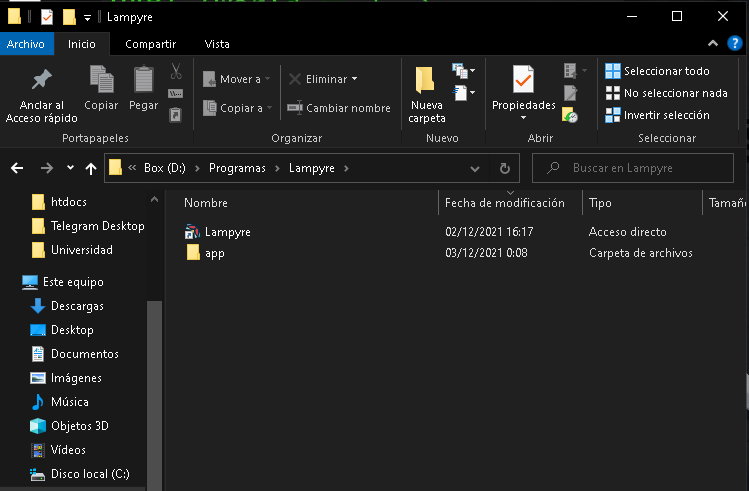Image resolution: width=749 pixels, height=491 pixels.
Task: Click the refresh icon beside address bar
Action: 504,168
